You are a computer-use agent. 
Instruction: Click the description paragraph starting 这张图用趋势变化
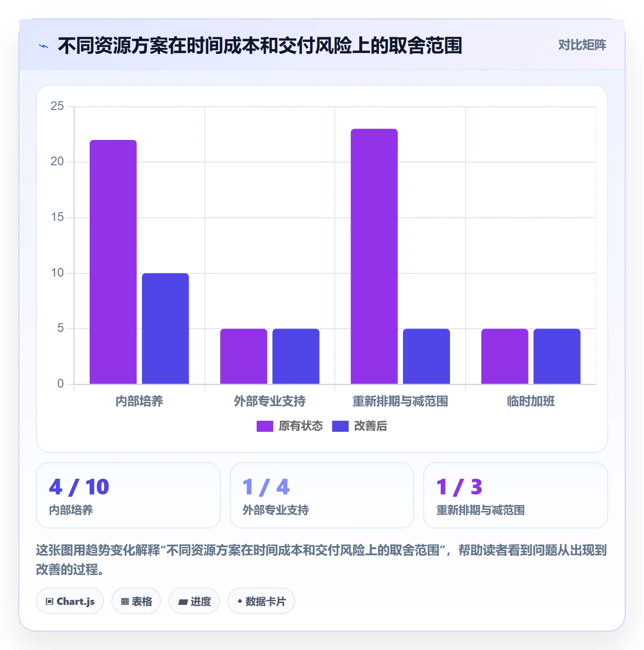(322, 560)
